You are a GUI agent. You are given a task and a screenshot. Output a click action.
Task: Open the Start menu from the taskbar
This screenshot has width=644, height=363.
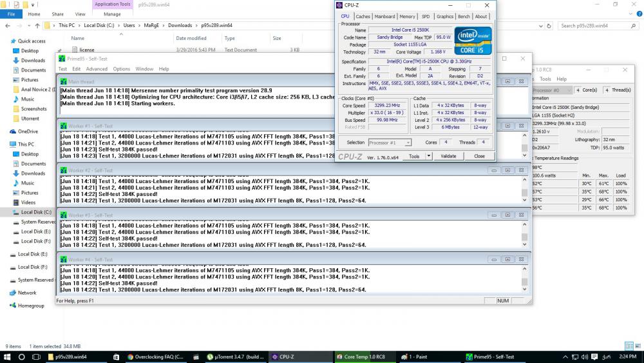coord(7,357)
